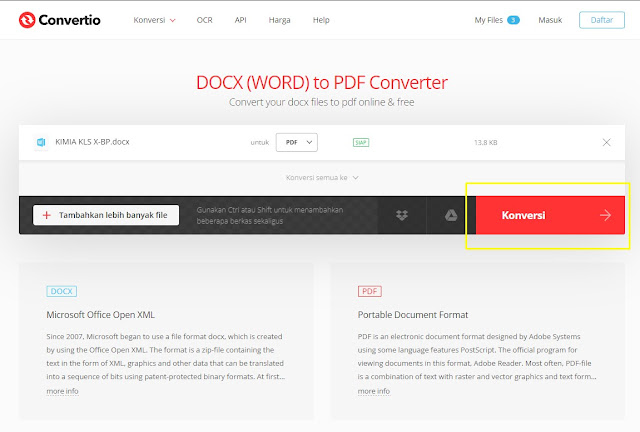The height and width of the screenshot is (432, 640).
Task: Click the Microsoft Office Open XML heading
Action: [x=100, y=315]
